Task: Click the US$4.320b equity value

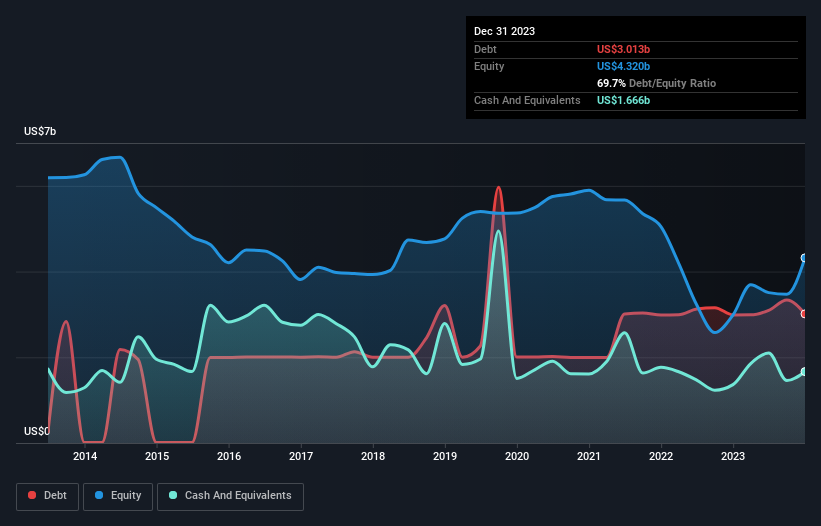Action: pyautogui.click(x=623, y=66)
